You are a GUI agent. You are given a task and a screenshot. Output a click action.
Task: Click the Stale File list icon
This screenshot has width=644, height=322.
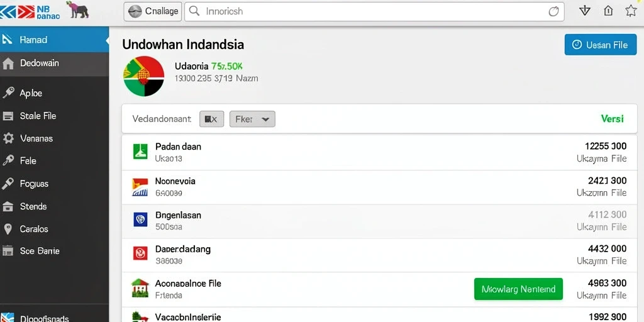tap(8, 116)
